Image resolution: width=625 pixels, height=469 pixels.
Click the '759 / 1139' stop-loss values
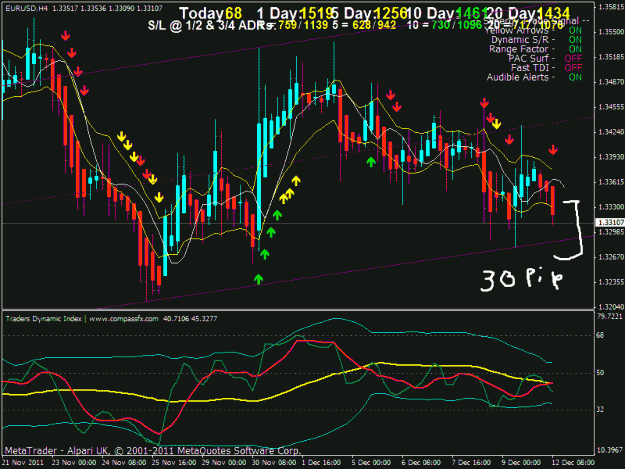(x=303, y=26)
